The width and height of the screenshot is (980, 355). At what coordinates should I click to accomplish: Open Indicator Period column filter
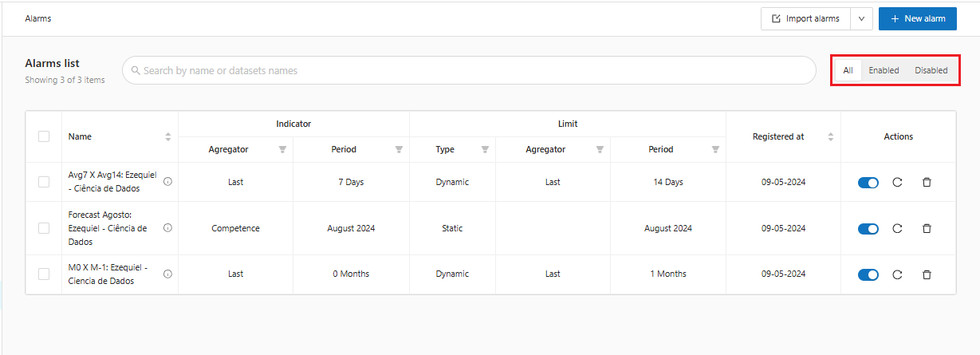pyautogui.click(x=399, y=150)
